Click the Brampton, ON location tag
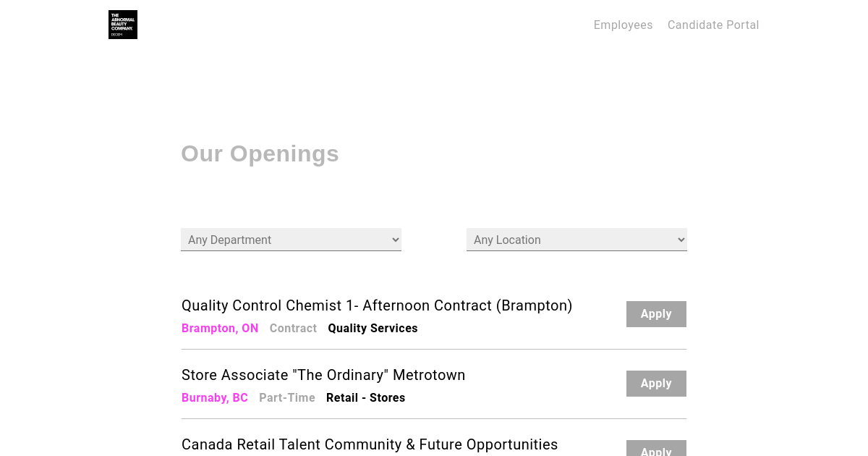This screenshot has height=456, width=868. point(220,328)
